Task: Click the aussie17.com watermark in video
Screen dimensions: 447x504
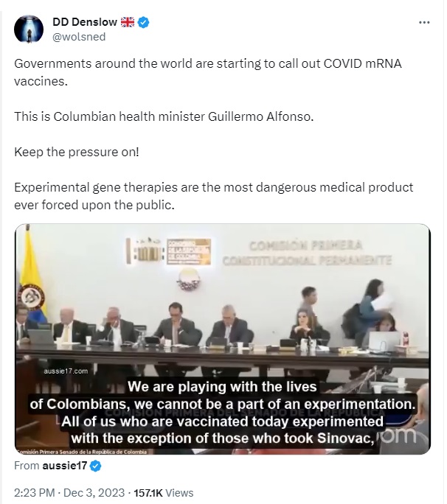Action: [66, 371]
